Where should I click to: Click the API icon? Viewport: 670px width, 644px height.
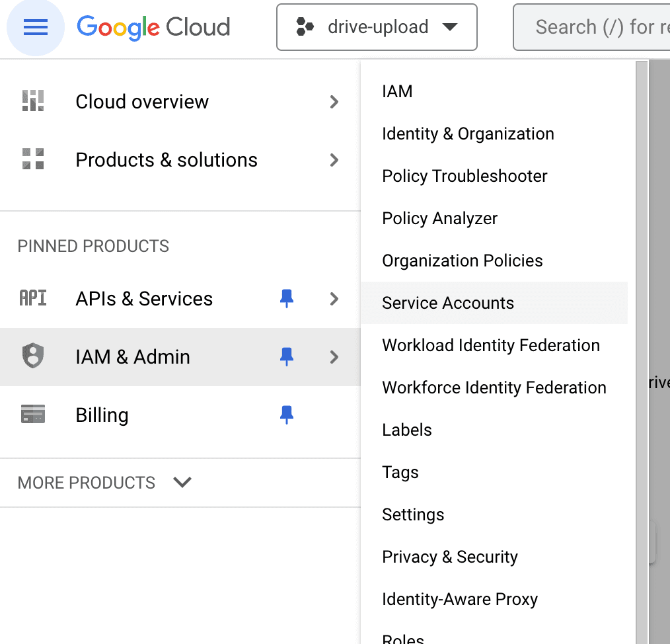click(33, 298)
